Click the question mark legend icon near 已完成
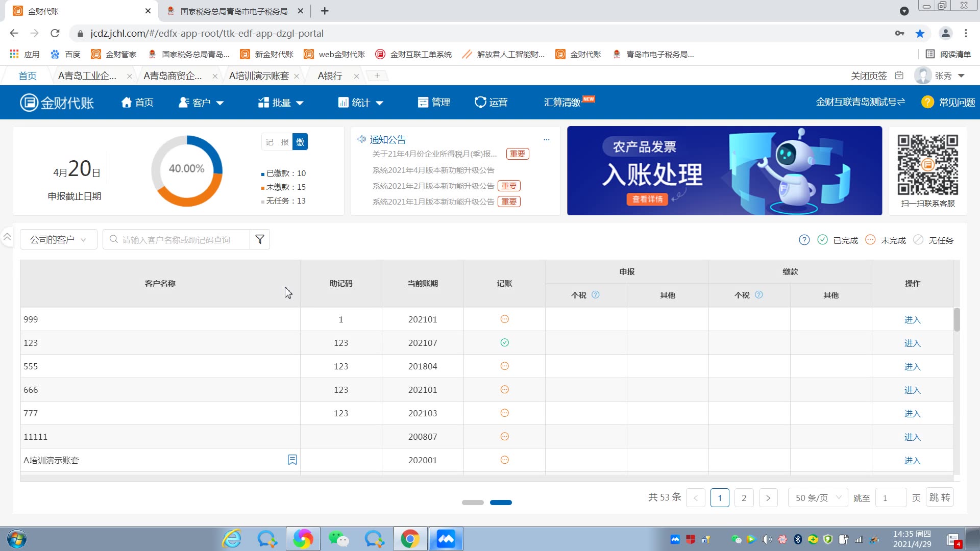 tap(804, 240)
